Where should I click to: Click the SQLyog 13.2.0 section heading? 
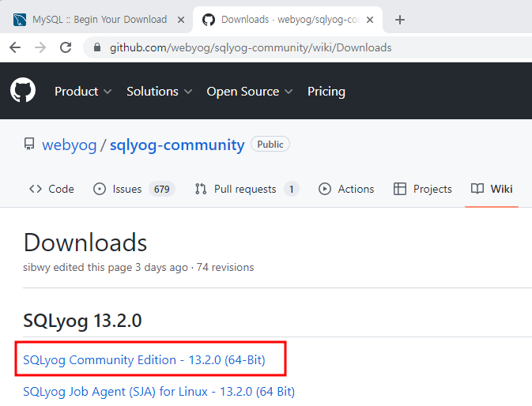point(82,321)
